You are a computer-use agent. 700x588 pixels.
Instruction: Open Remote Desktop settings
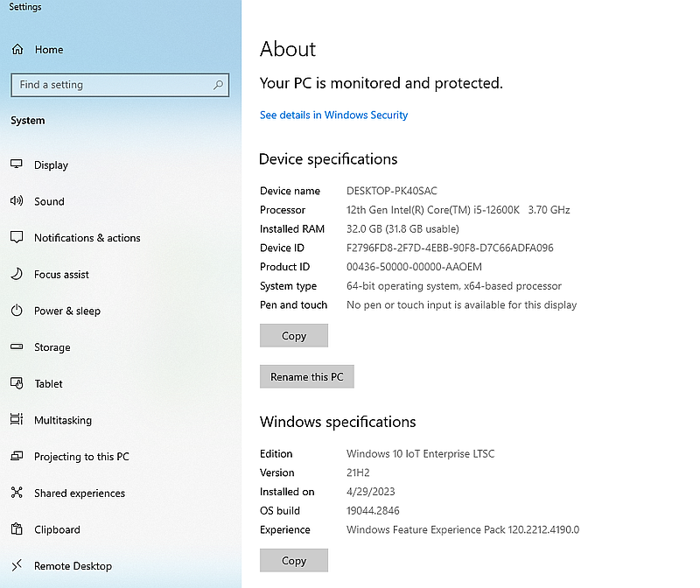point(73,566)
